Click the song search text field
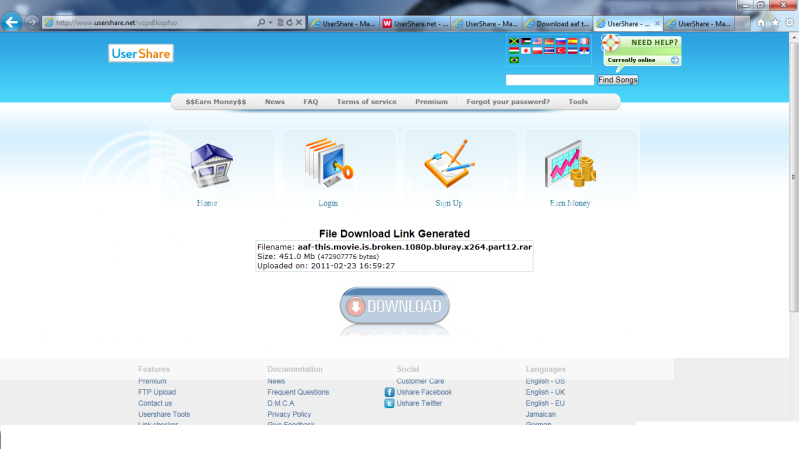Viewport: 799px width, 449px height. [550, 80]
